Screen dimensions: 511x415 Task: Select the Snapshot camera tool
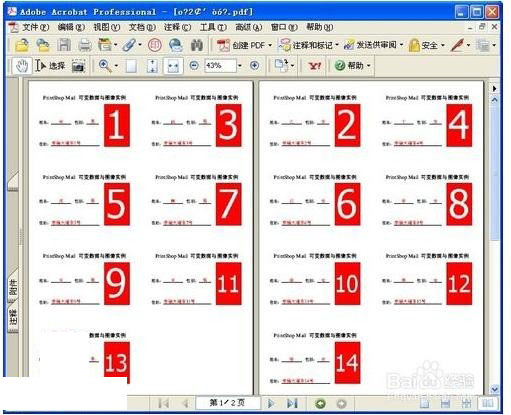pos(79,66)
